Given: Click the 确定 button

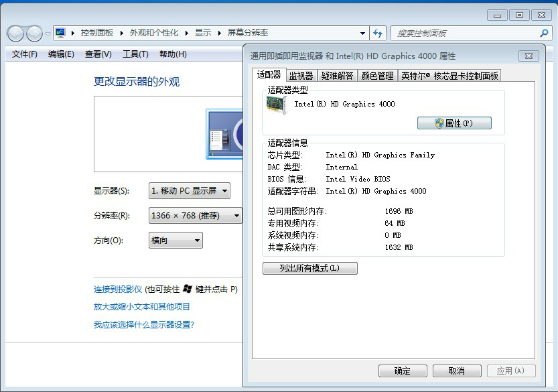Looking at the screenshot, I should (x=403, y=371).
